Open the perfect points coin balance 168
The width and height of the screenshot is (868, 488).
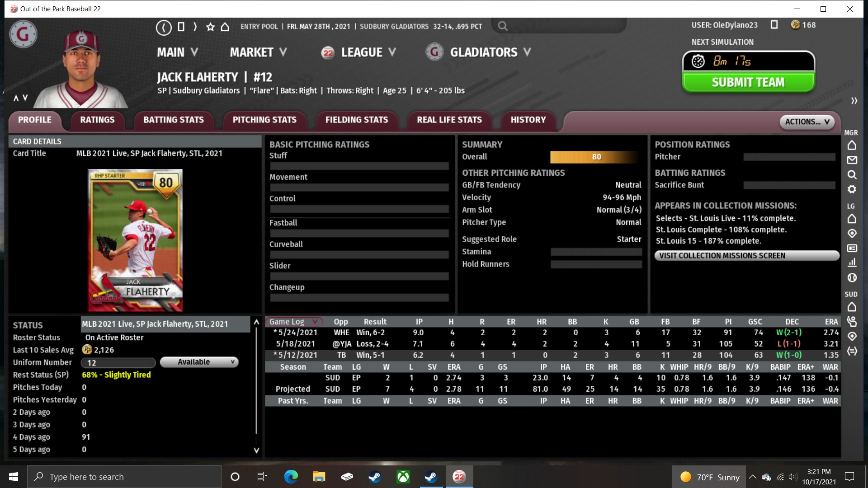click(x=803, y=25)
